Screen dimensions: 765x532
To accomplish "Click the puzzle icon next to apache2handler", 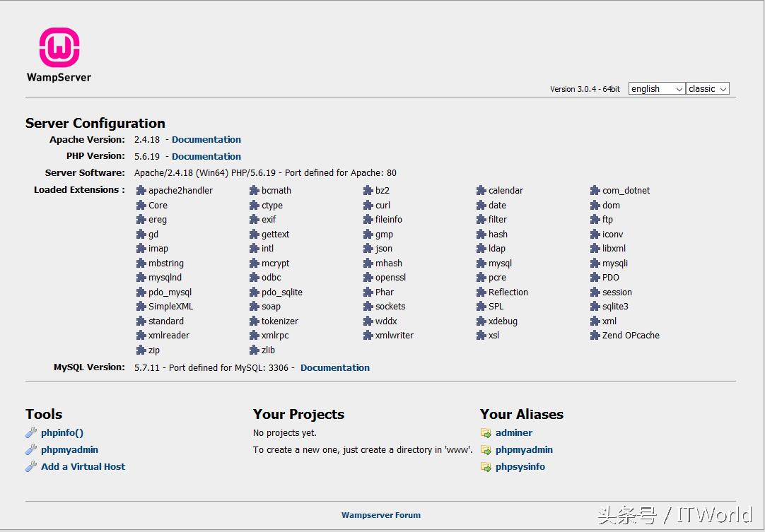I will (x=141, y=191).
